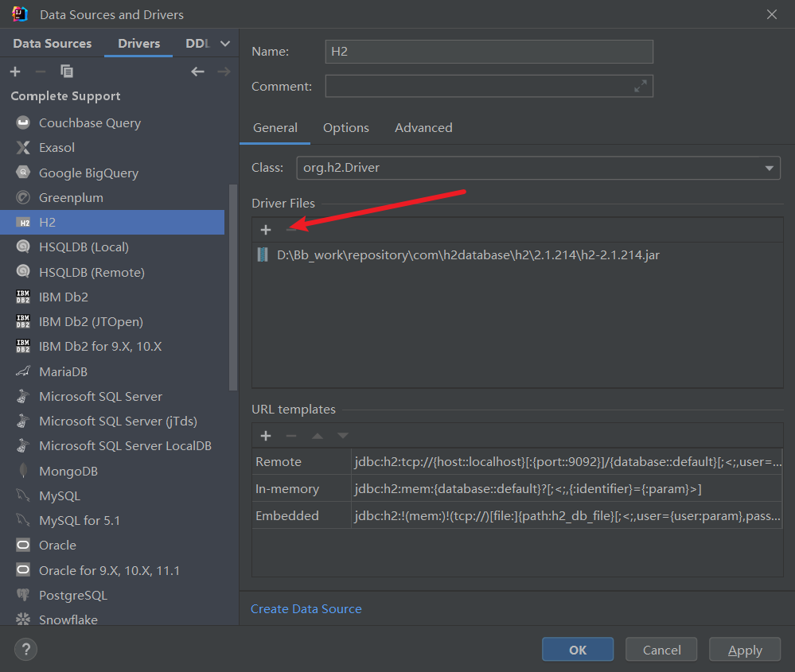Click the Greenplum driver icon
The height and width of the screenshot is (672, 795).
click(x=23, y=197)
